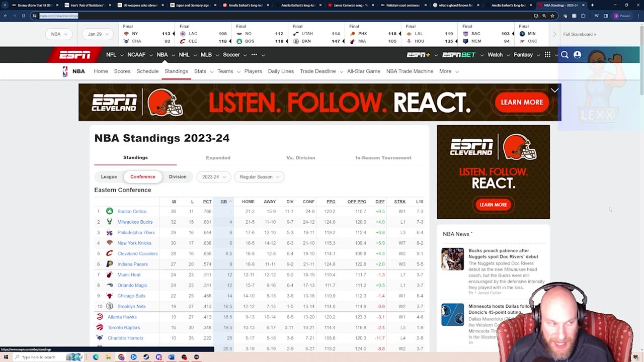Image resolution: width=644 pixels, height=362 pixels.
Task: Sort standings by PCT column header
Action: point(207,202)
